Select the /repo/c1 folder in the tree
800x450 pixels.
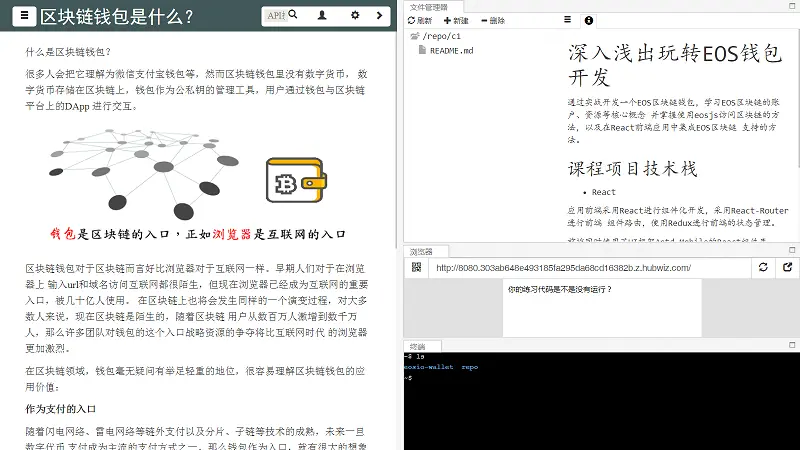[x=436, y=36]
